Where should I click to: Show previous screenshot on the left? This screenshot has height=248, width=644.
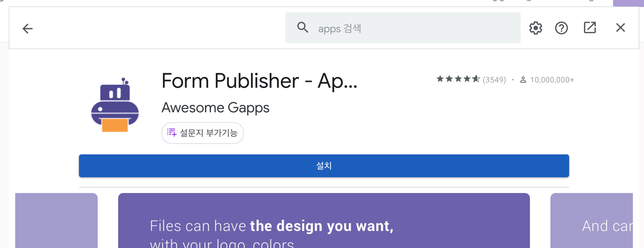(56, 221)
